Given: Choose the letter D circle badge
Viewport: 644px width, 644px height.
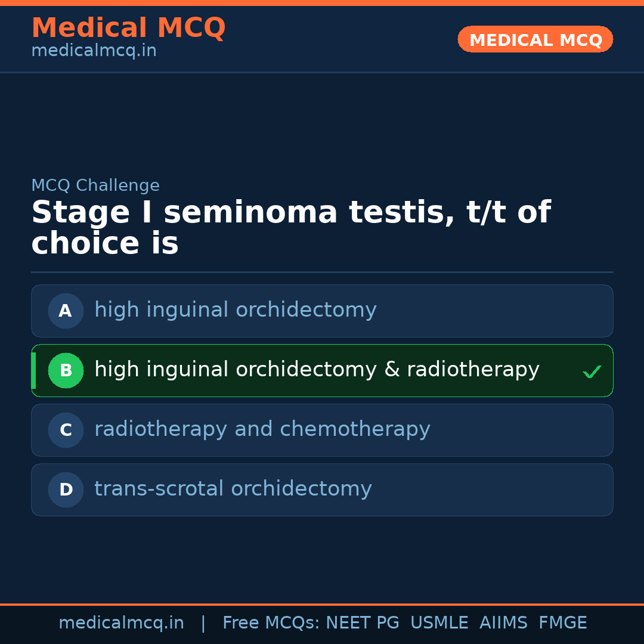Looking at the screenshot, I should [66, 490].
